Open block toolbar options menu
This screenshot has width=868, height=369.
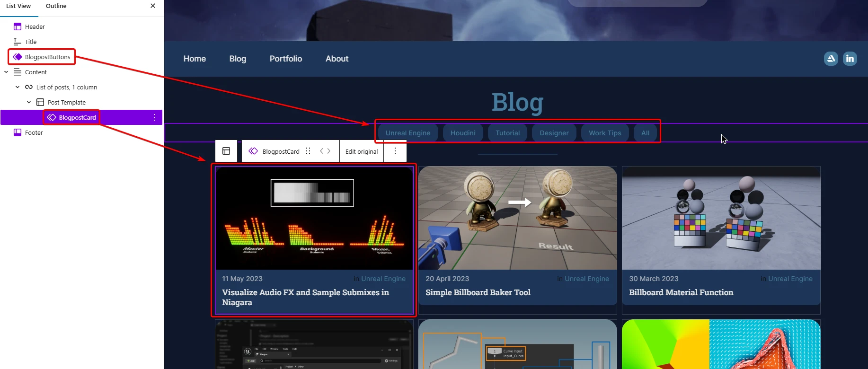pos(395,151)
